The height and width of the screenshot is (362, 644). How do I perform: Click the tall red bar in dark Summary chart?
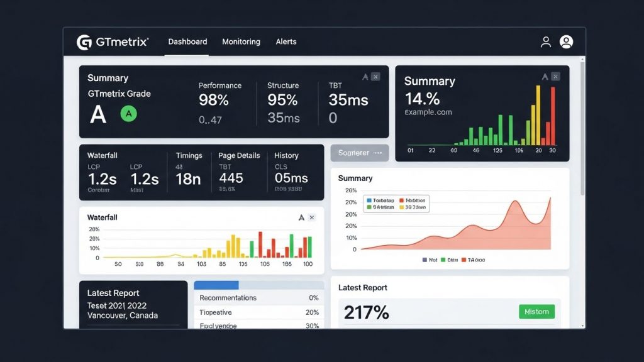553,116
